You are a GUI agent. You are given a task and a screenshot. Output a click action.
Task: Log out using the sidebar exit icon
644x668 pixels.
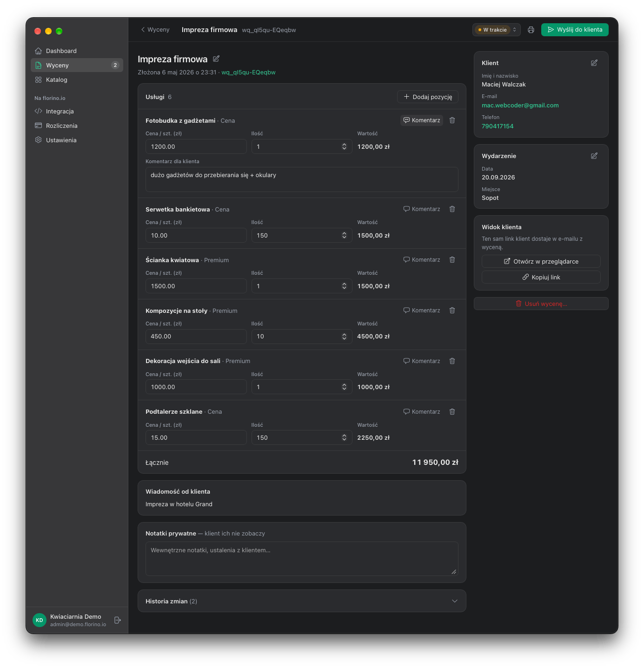click(118, 620)
